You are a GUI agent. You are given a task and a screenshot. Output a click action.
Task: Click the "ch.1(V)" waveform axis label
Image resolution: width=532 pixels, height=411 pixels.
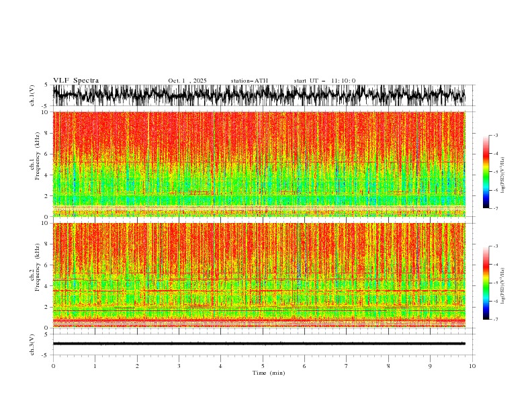click(32, 95)
